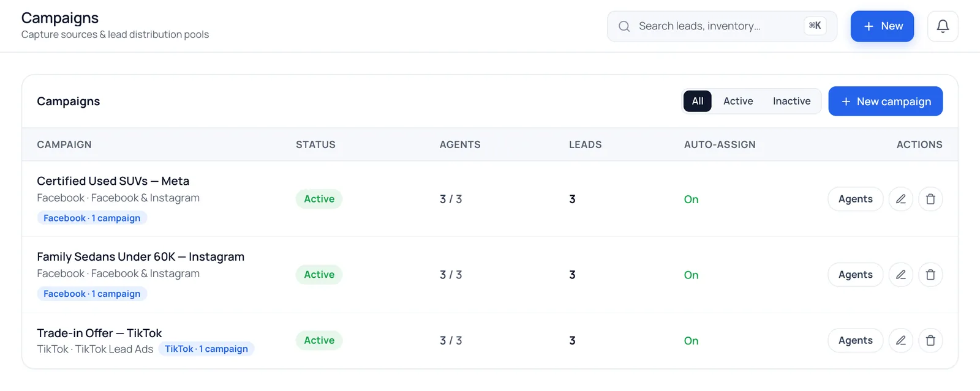Open the notifications bell
This screenshot has height=391, width=980.
coord(943,26)
